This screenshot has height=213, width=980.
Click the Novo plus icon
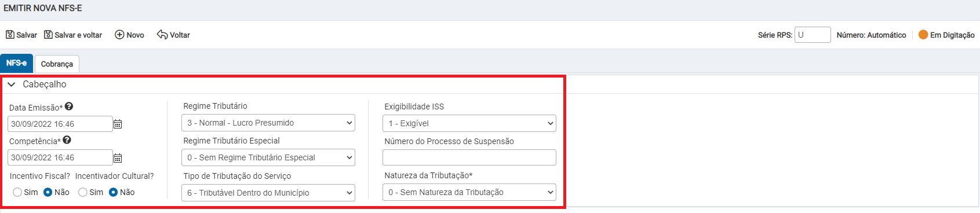click(119, 35)
